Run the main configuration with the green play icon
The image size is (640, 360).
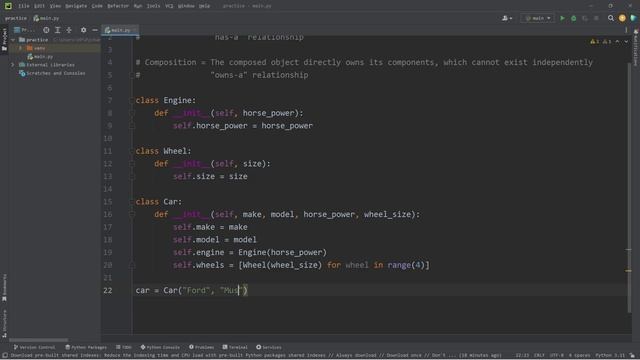tap(562, 18)
